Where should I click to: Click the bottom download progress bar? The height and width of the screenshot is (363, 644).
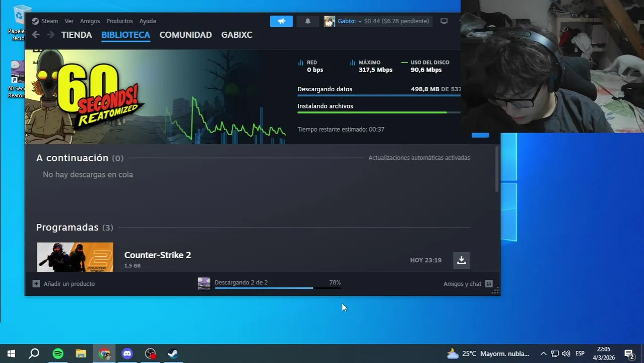(278, 288)
